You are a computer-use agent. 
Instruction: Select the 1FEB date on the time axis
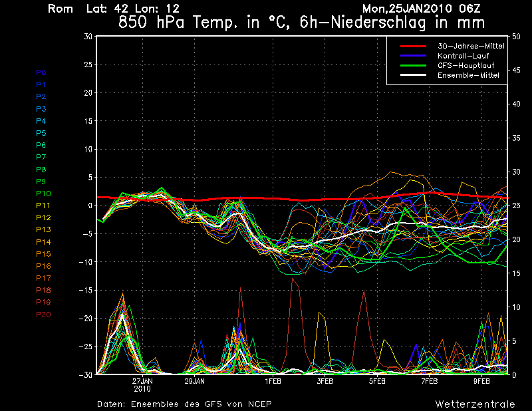[273, 382]
